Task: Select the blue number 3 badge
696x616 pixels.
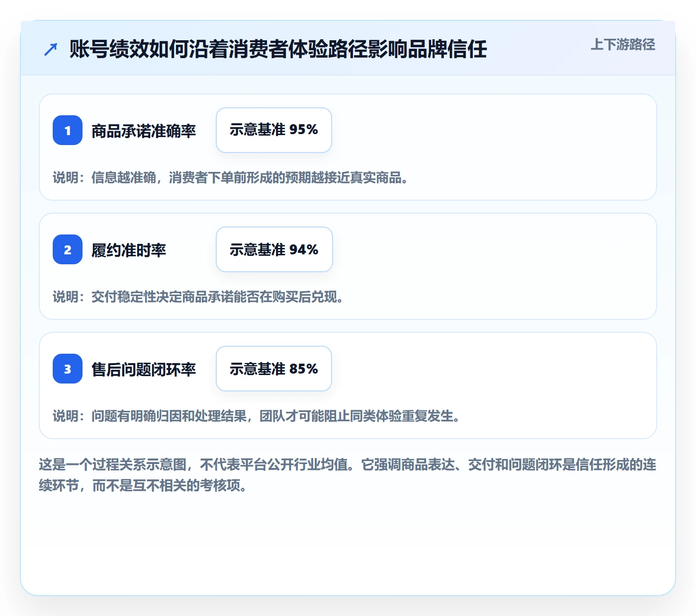Action: pyautogui.click(x=68, y=369)
